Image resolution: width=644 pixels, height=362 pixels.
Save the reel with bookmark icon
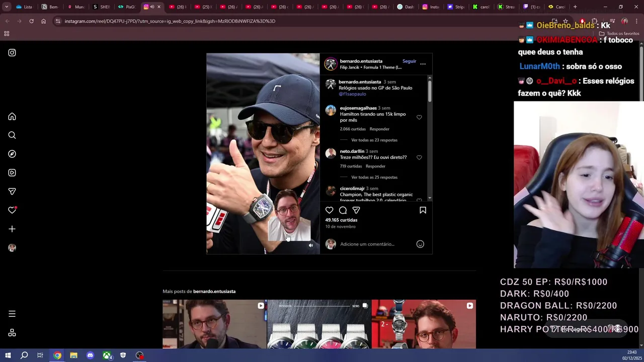point(423,210)
